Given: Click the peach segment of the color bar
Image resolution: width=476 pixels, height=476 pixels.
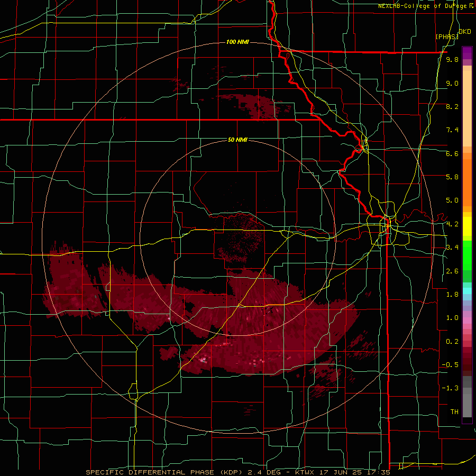Looking at the screenshot, I should point(467,108).
